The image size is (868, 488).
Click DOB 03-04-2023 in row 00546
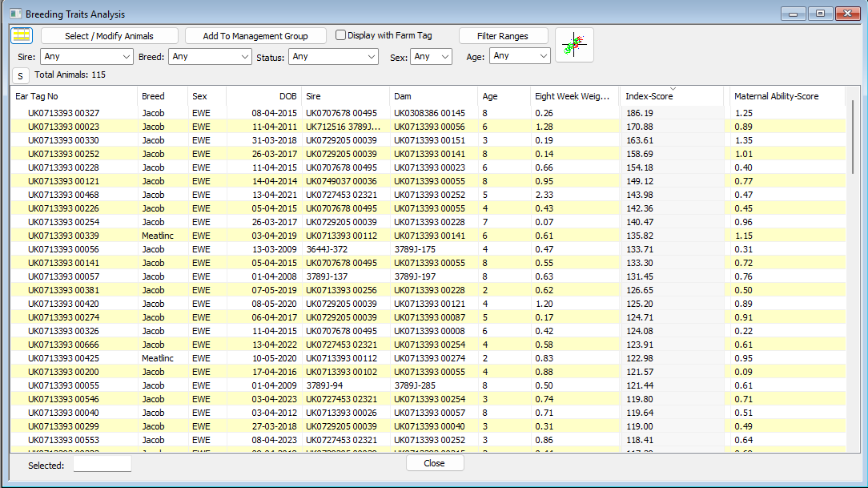(x=275, y=399)
